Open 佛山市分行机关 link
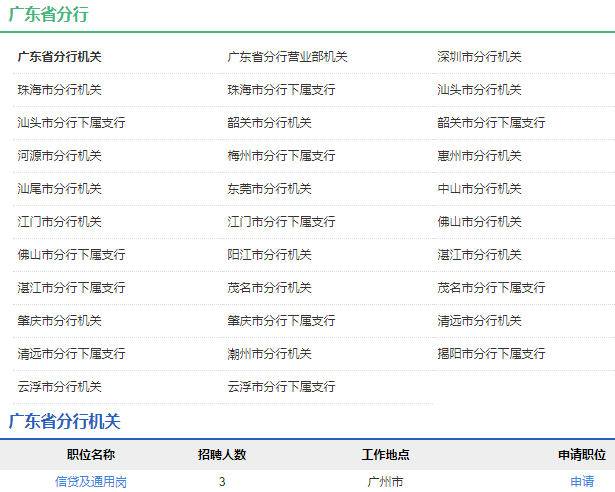The image size is (615, 492). 479,222
